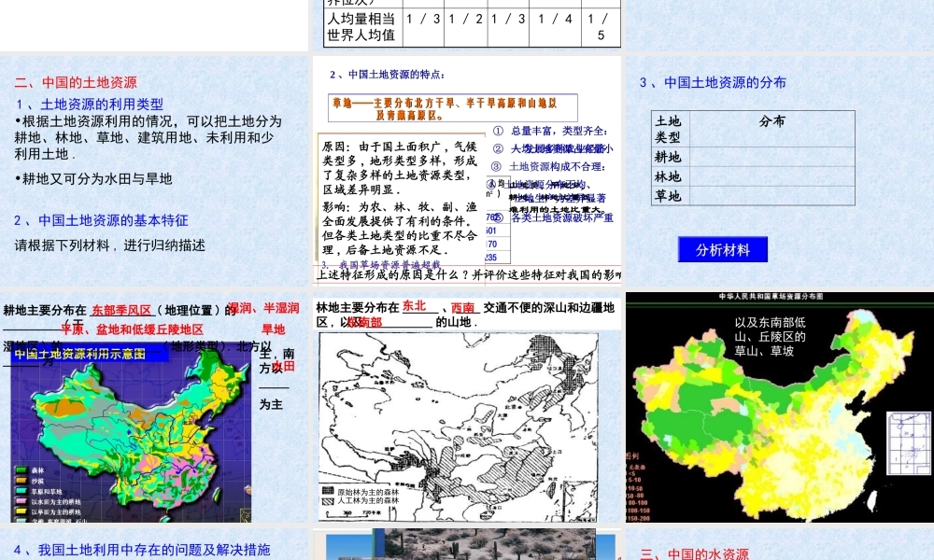This screenshot has width=934, height=560.
Task: Click the red text 平原、盆地和低缓丘陵地区
Action: (x=132, y=329)
